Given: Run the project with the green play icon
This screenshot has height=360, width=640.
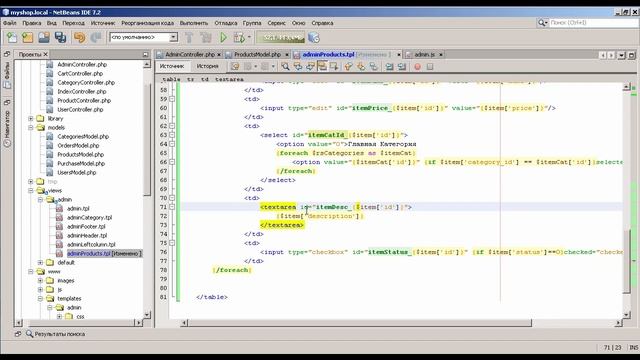Looking at the screenshot, I should tap(223, 38).
